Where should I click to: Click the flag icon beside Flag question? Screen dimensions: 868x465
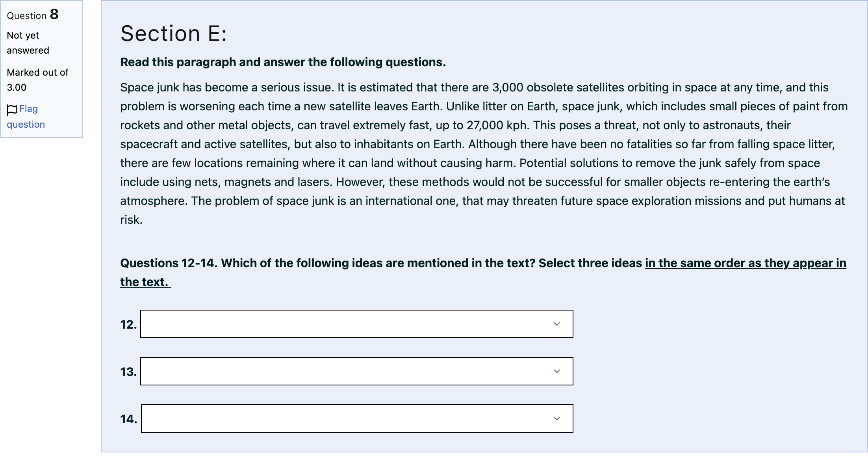coord(12,110)
